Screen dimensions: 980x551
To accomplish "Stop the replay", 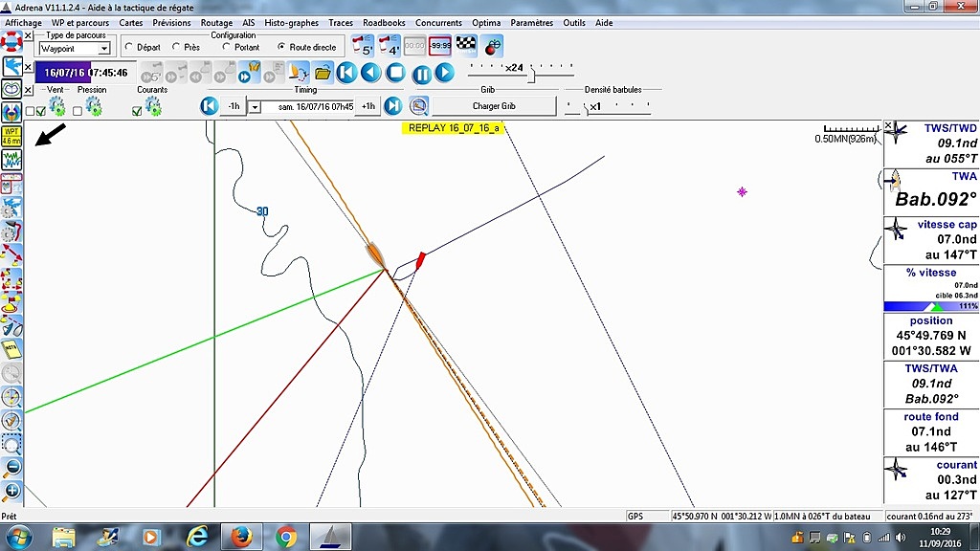I will pyautogui.click(x=395, y=73).
